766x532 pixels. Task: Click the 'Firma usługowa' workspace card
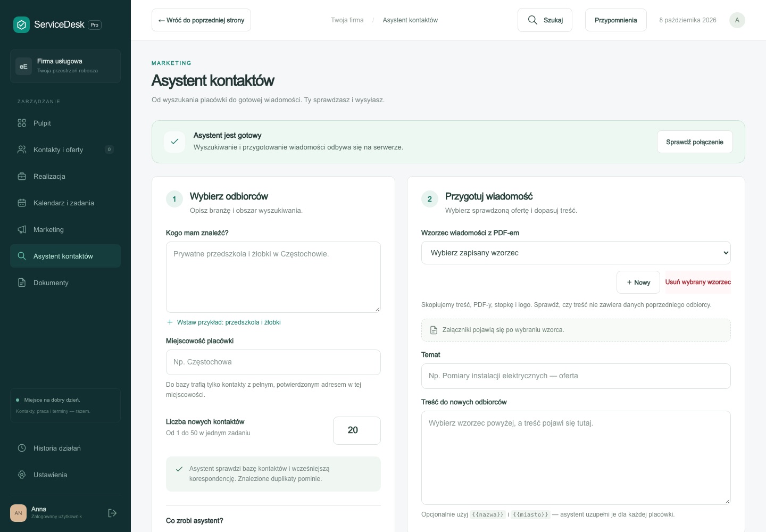(x=65, y=66)
